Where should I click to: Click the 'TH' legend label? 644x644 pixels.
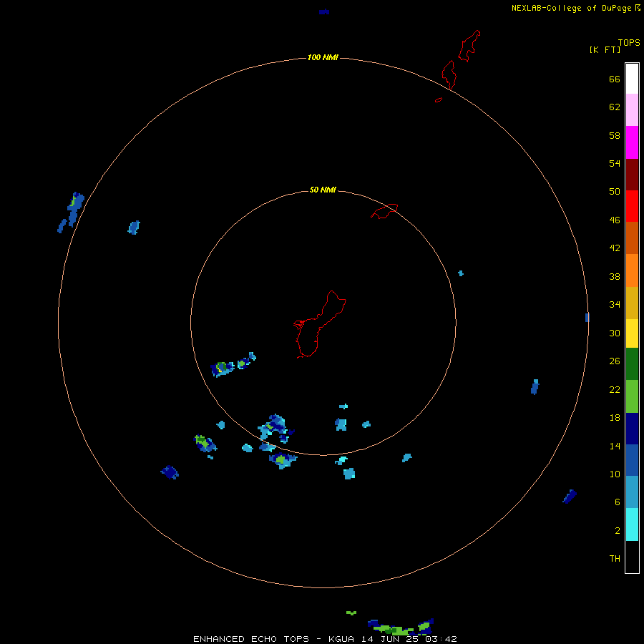point(615,559)
